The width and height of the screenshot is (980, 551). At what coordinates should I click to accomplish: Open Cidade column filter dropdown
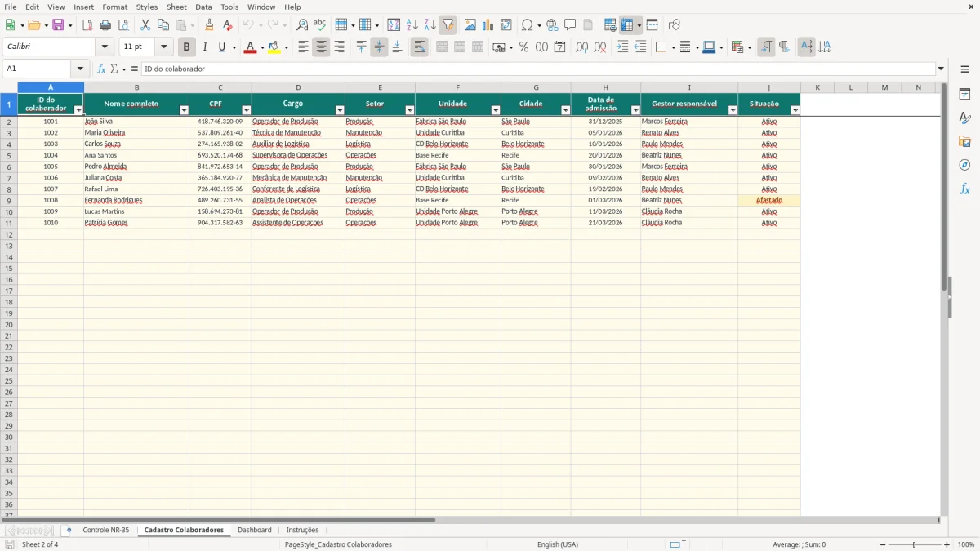point(566,110)
